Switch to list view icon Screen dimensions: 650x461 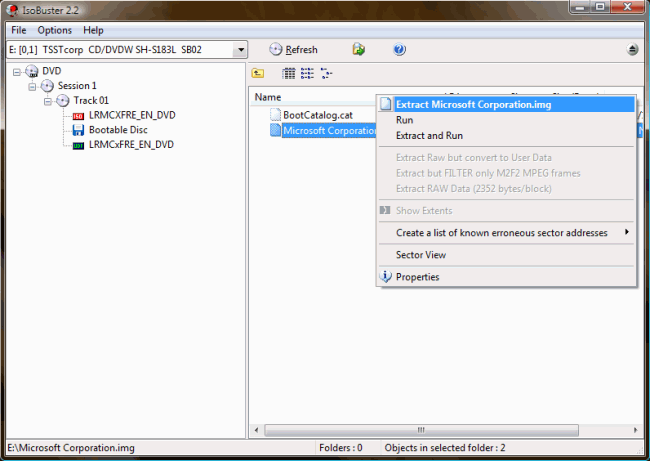click(x=307, y=73)
